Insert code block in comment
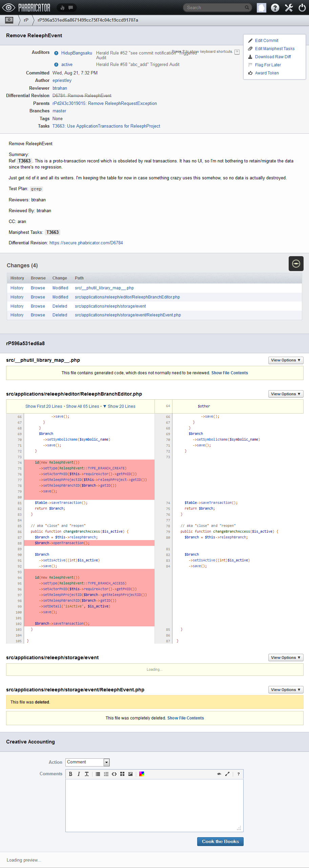The image size is (309, 868). (x=114, y=774)
